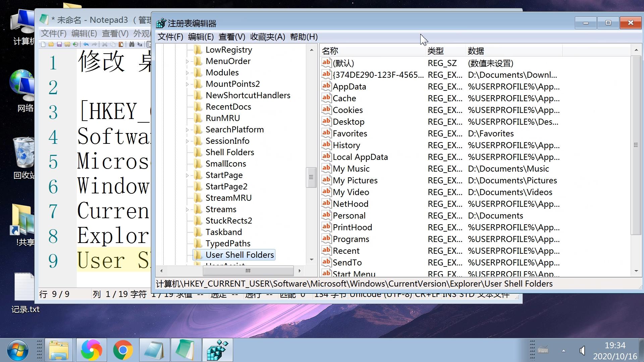Viewport: 644px width, 362px height.
Task: Expand the MountPoints2 registry key
Action: (187, 84)
